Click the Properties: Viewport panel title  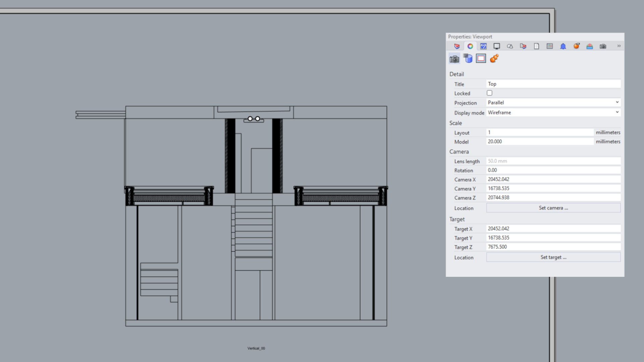point(470,37)
